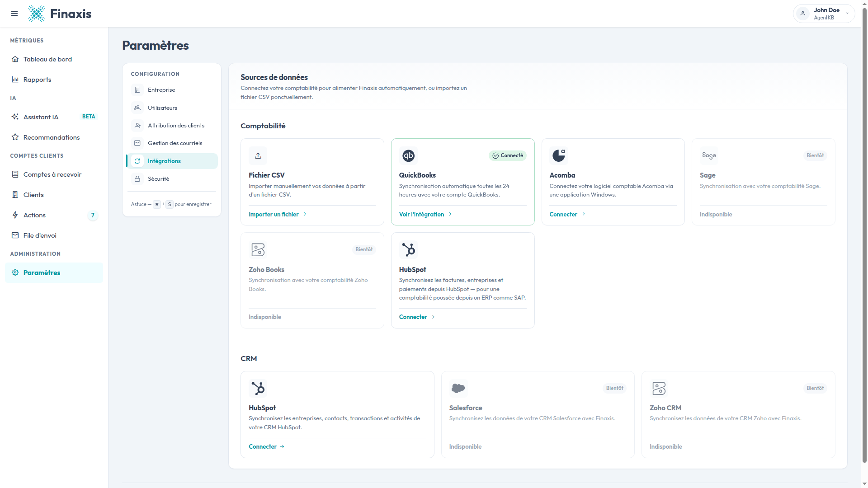
Task: Select the Utilisateurs configuration tab
Action: pyautogui.click(x=172, y=108)
